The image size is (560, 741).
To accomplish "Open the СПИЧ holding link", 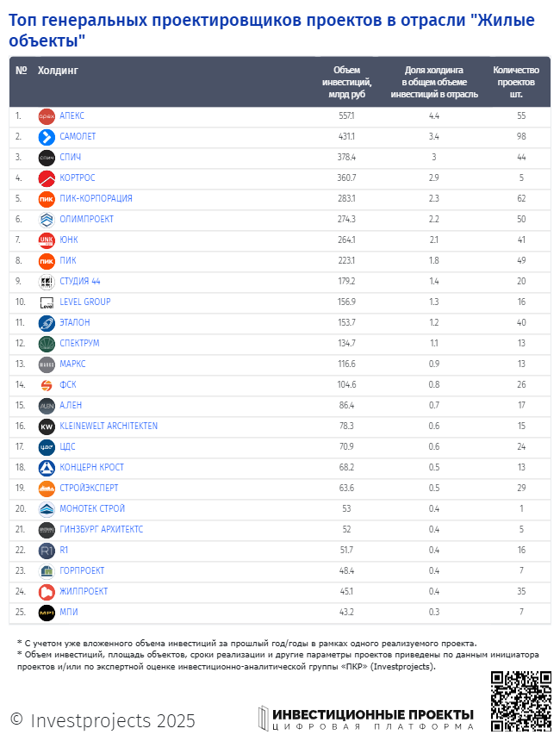I will point(71,157).
